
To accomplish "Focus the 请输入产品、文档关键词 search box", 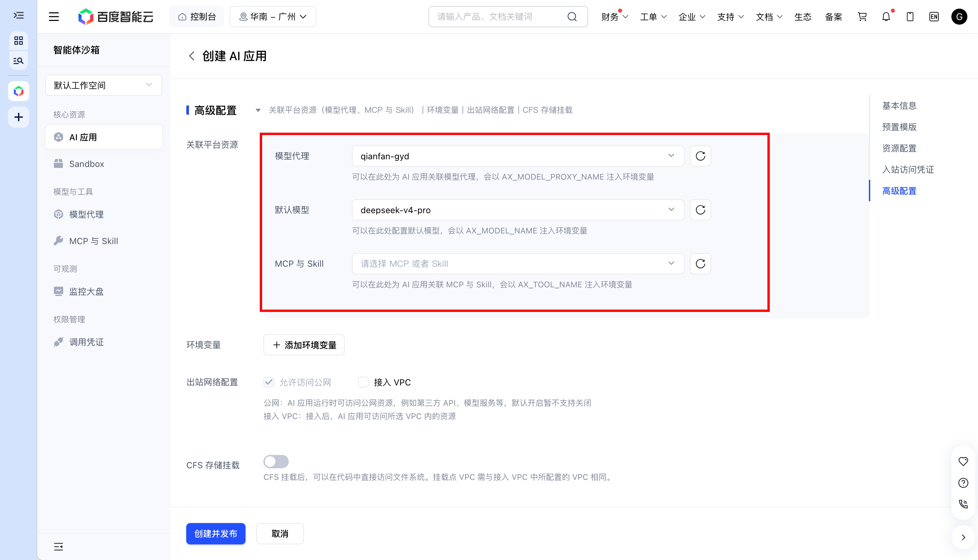I will pyautogui.click(x=508, y=17).
